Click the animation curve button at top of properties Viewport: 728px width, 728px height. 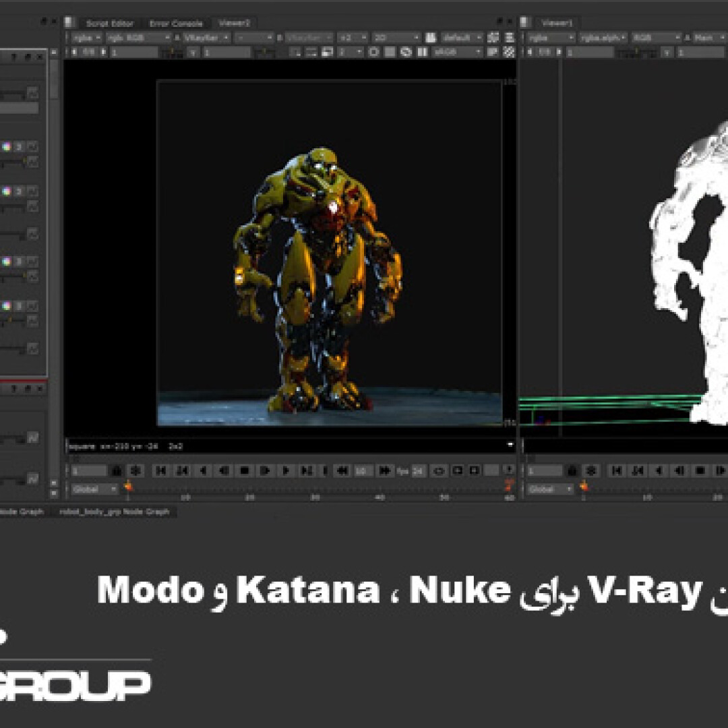point(33,93)
